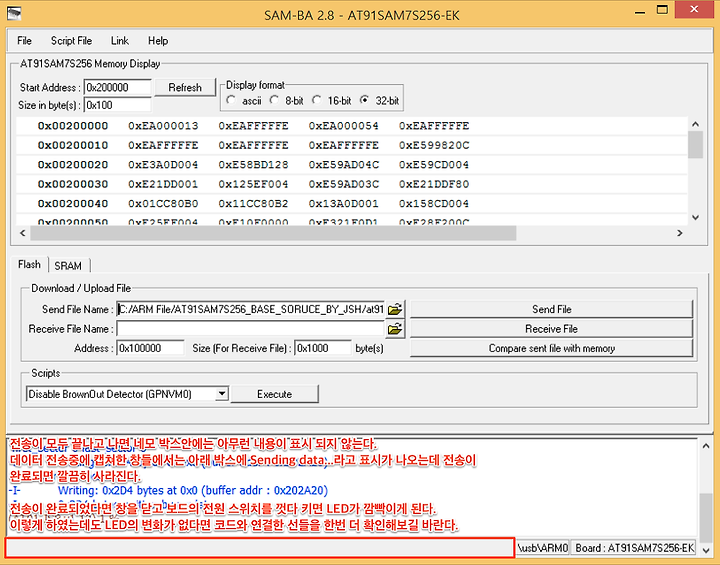Click memory value 0xE21DDF80
The height and width of the screenshot is (565, 720).
point(434,184)
